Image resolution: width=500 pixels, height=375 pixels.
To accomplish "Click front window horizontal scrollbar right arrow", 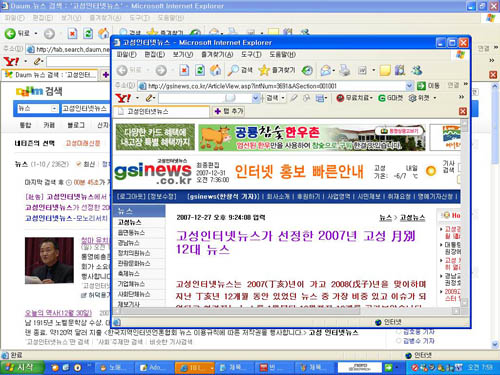I will [456, 311].
